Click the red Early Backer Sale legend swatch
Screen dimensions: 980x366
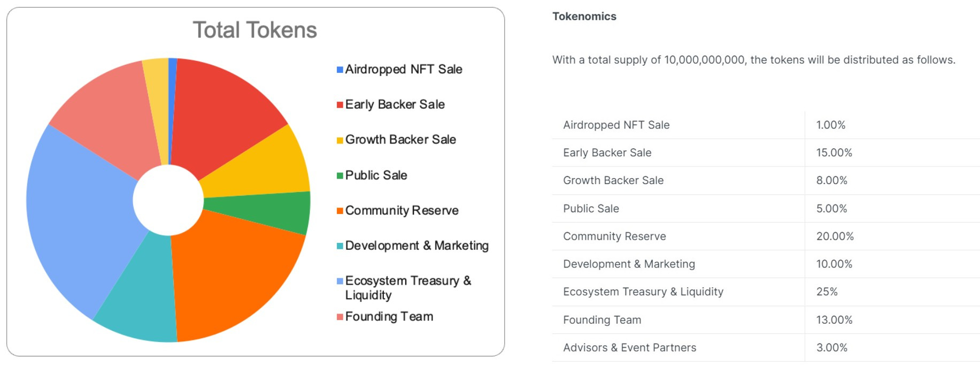coord(339,105)
